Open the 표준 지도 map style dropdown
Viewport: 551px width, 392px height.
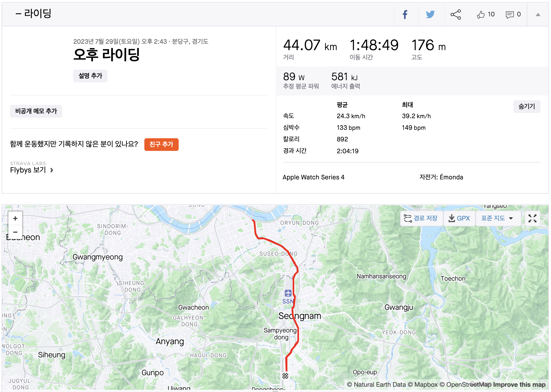click(497, 218)
